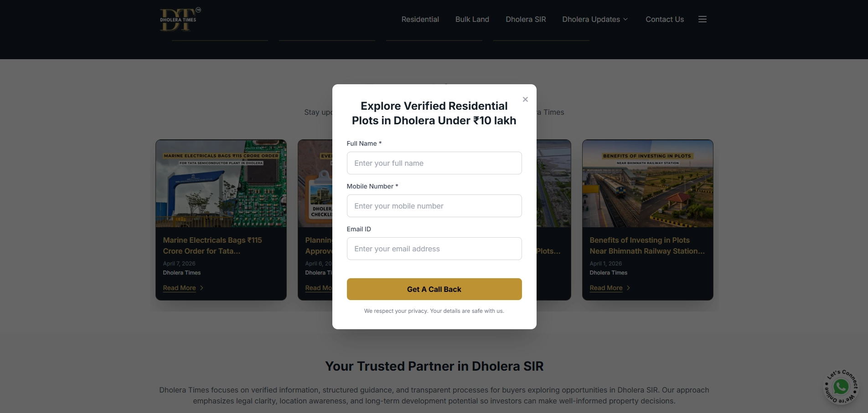
Task: Click arrow icon beside Bhimnath Read More
Action: click(628, 288)
